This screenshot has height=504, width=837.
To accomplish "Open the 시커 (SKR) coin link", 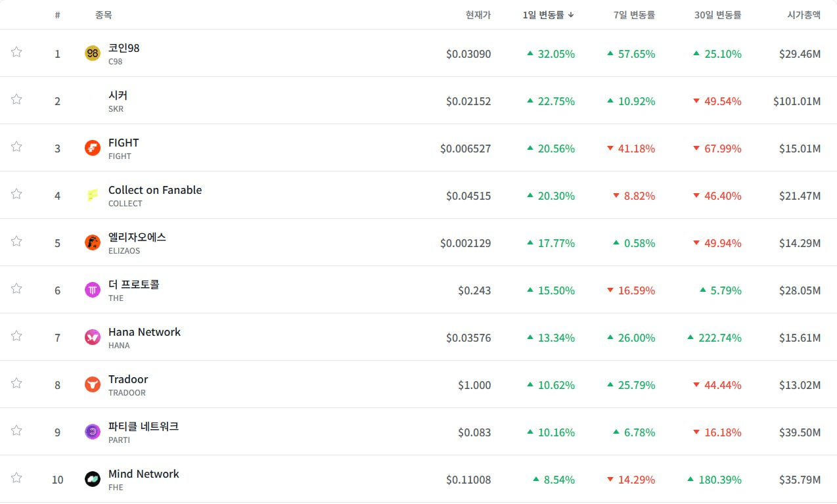I will click(118, 95).
